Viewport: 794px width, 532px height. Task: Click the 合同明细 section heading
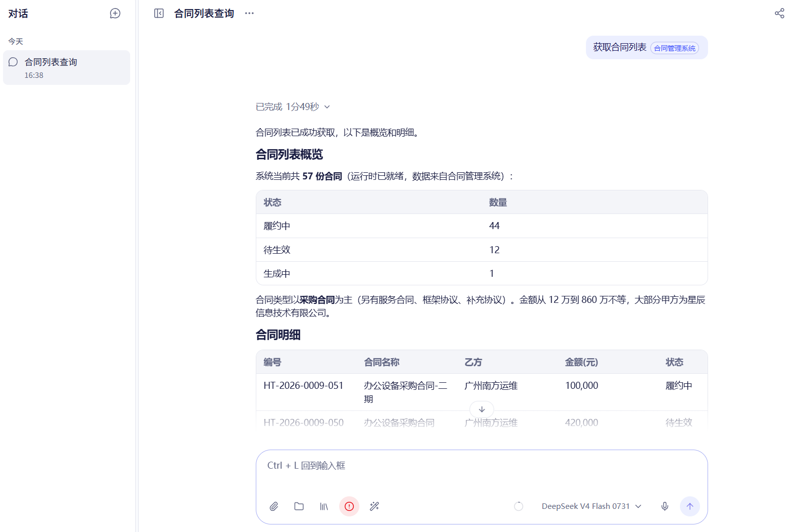coord(278,335)
